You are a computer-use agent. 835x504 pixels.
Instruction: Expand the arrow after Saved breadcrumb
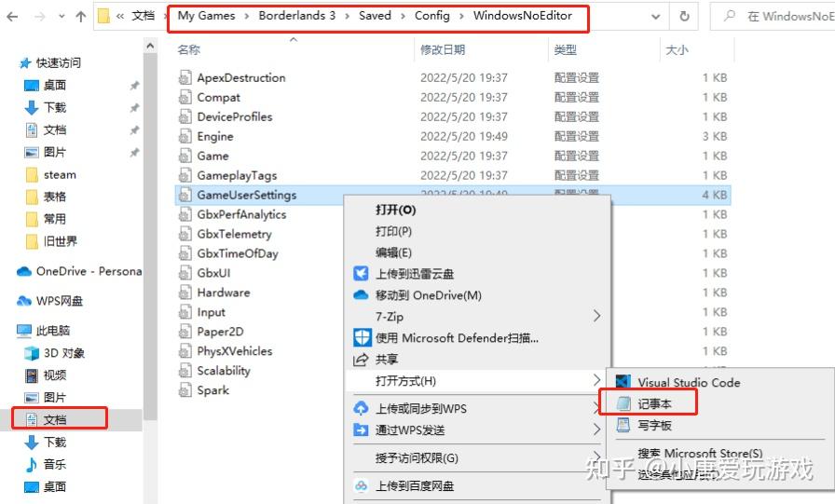point(404,16)
